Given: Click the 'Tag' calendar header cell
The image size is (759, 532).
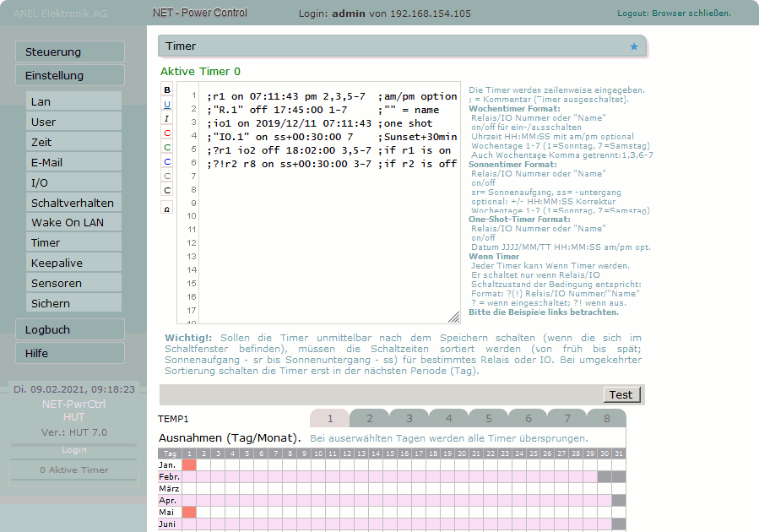Looking at the screenshot, I should coord(170,453).
